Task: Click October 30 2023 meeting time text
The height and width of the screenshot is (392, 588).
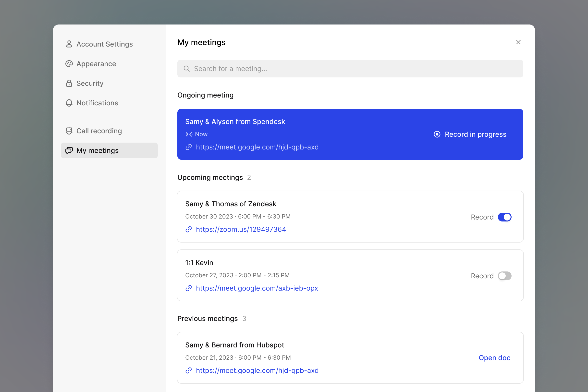Action: tap(238, 216)
